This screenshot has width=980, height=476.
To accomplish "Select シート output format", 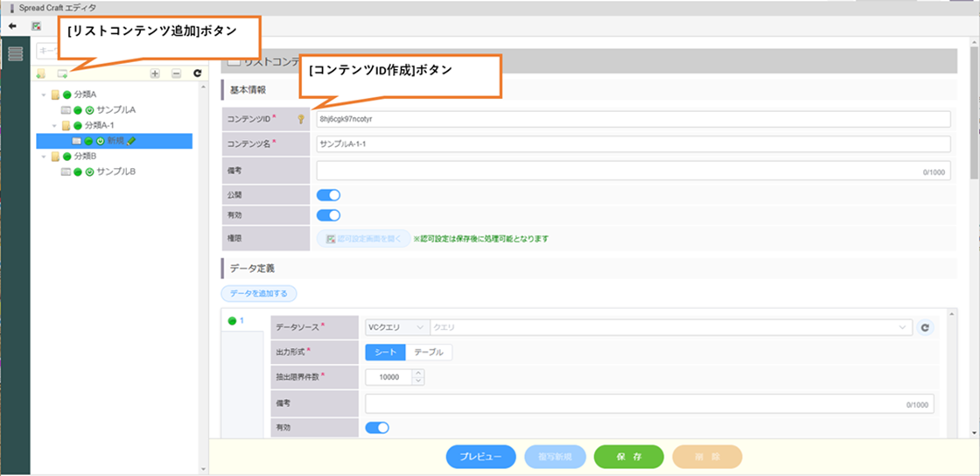I will coord(385,353).
